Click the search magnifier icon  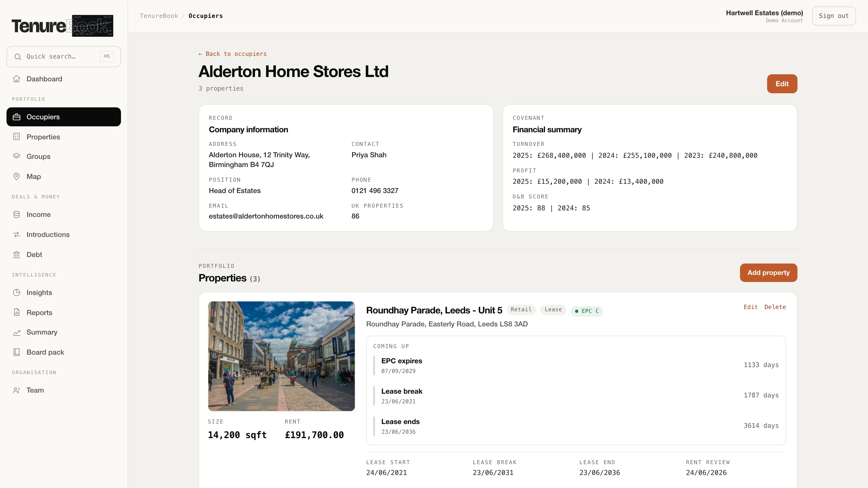coord(18,57)
